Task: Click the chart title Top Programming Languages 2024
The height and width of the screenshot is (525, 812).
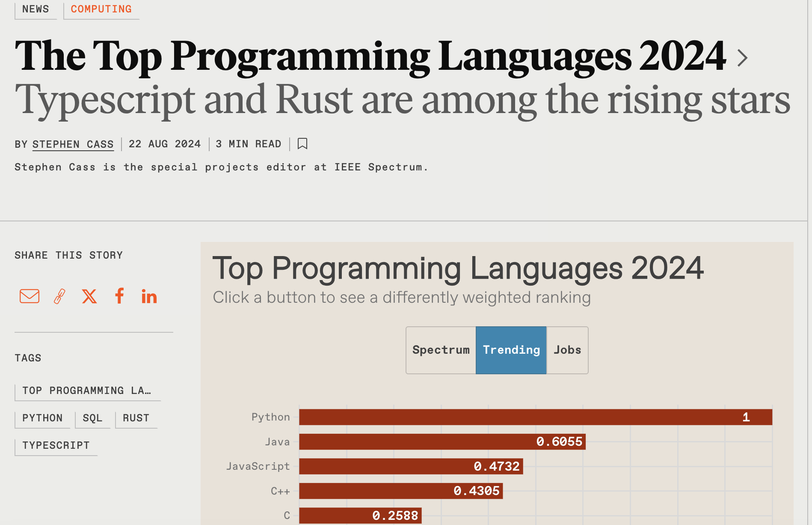Action: [x=458, y=268]
